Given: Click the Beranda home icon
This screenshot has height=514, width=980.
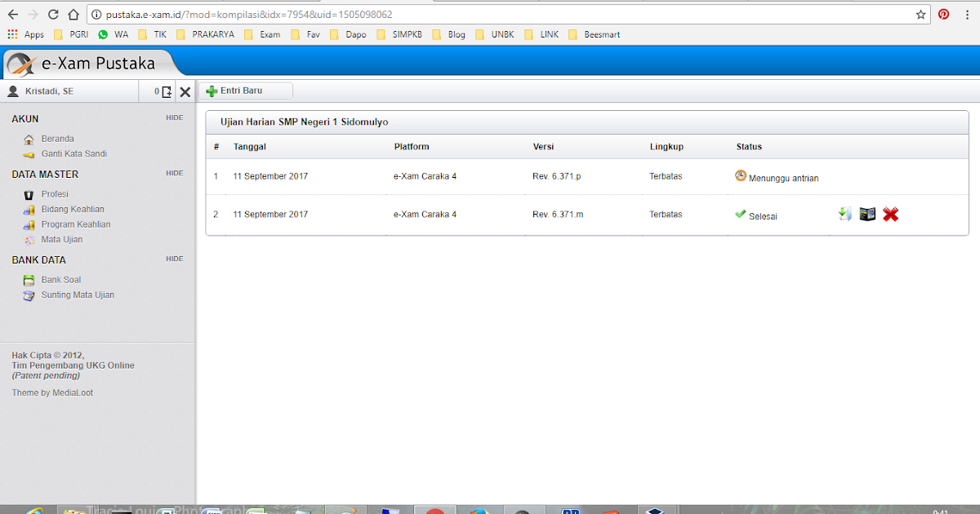Looking at the screenshot, I should pyautogui.click(x=29, y=140).
